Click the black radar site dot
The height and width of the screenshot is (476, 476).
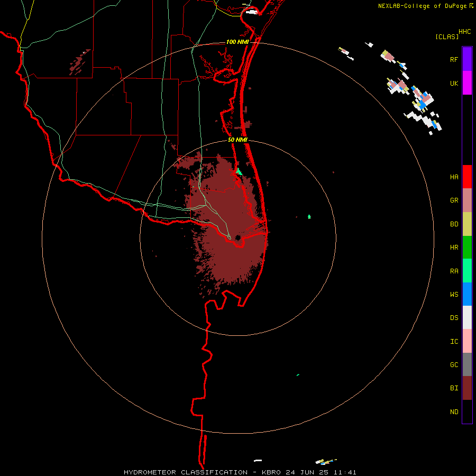(237, 237)
